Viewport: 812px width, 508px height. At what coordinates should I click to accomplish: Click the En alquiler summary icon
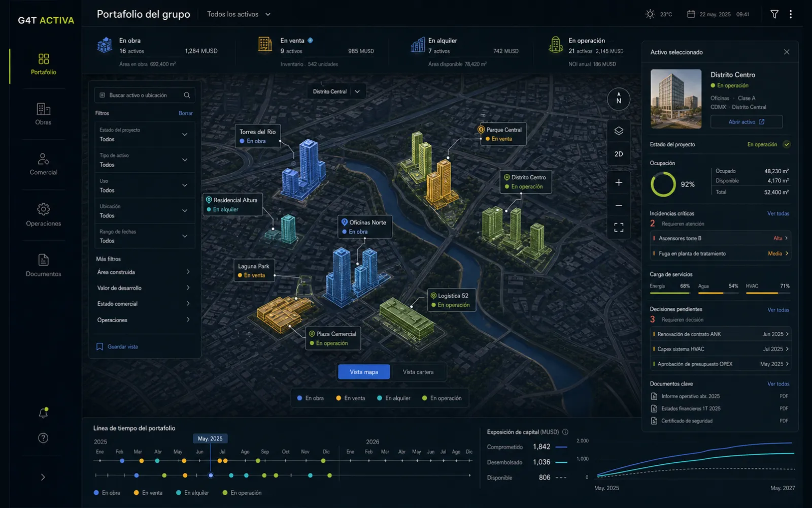418,45
